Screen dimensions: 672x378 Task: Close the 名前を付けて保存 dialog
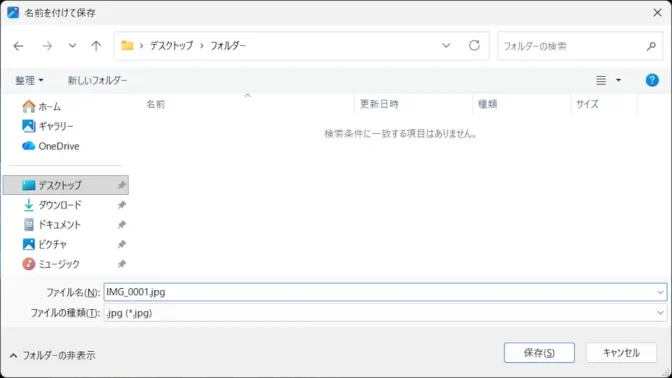(x=657, y=13)
